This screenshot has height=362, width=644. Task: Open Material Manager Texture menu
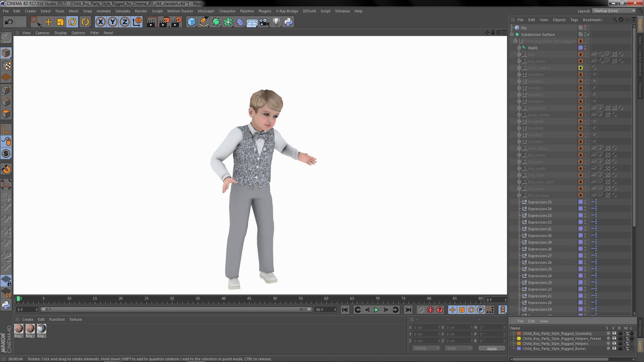(x=75, y=319)
